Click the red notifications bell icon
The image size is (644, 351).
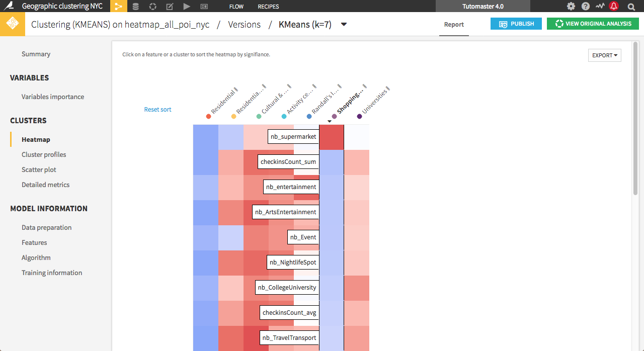point(614,7)
